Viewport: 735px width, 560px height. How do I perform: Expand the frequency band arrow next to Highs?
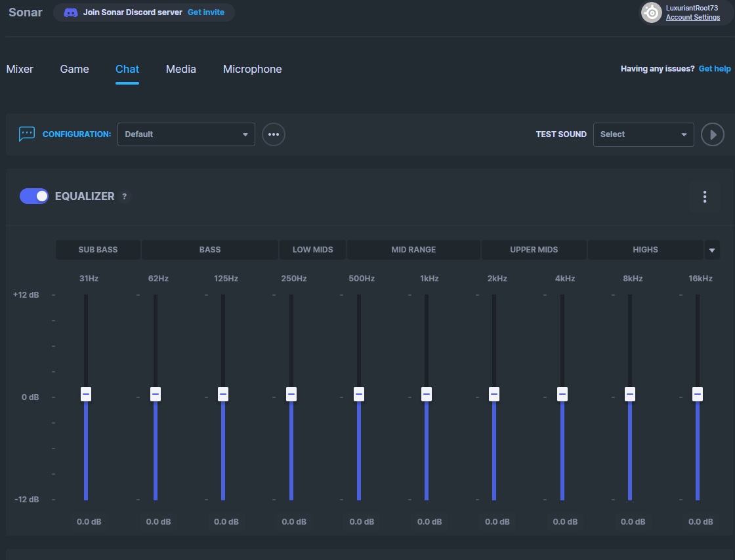712,250
